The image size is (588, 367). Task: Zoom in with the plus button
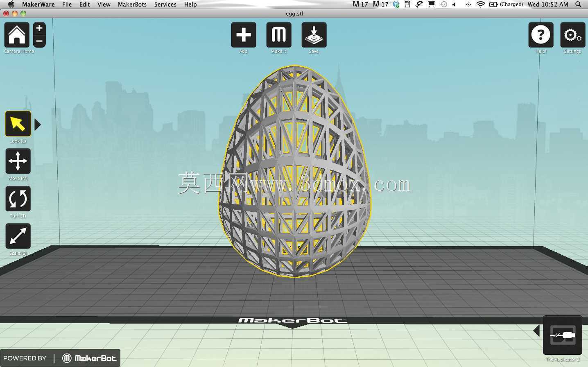tap(39, 28)
